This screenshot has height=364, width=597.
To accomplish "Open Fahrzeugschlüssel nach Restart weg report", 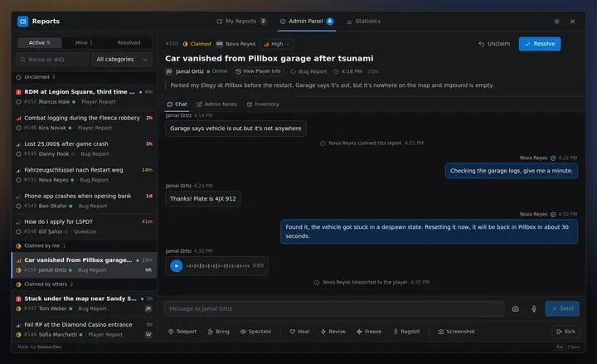I will (84, 174).
